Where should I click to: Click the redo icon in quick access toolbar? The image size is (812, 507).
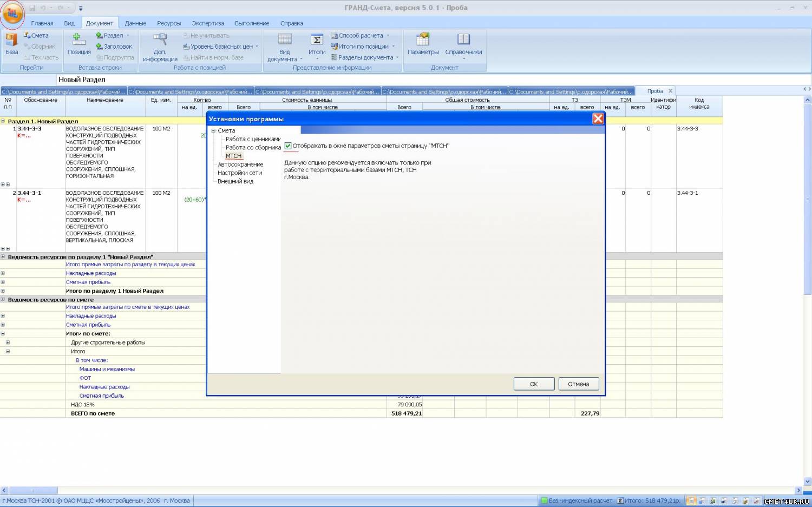click(61, 8)
